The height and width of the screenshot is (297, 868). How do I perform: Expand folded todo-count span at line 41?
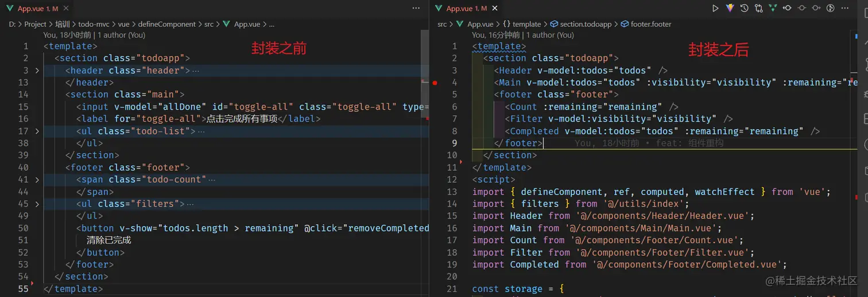tap(37, 179)
